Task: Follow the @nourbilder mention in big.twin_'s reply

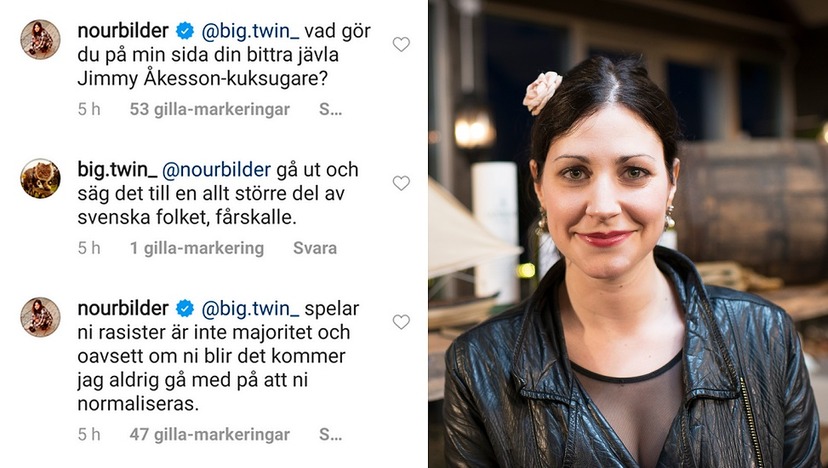Action: coord(216,170)
